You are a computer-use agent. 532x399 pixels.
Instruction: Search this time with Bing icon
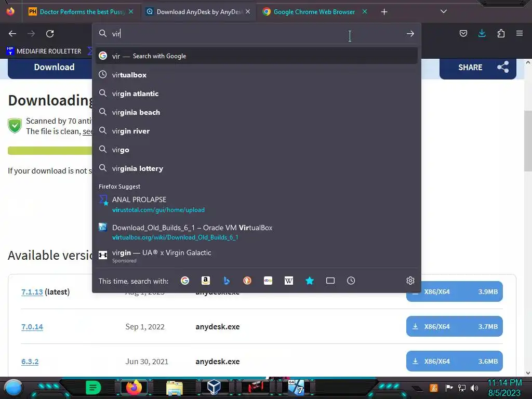227,281
